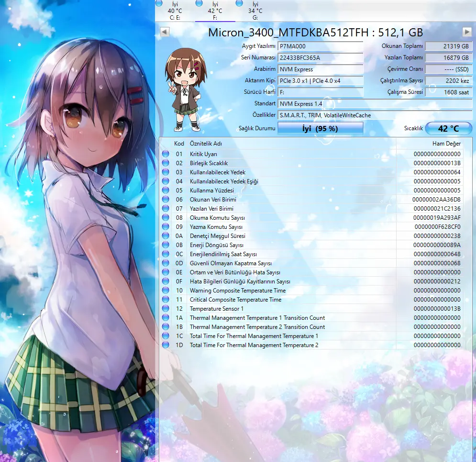Go to next disk with right arrow
This screenshot has width=476, height=462.
coord(467,32)
